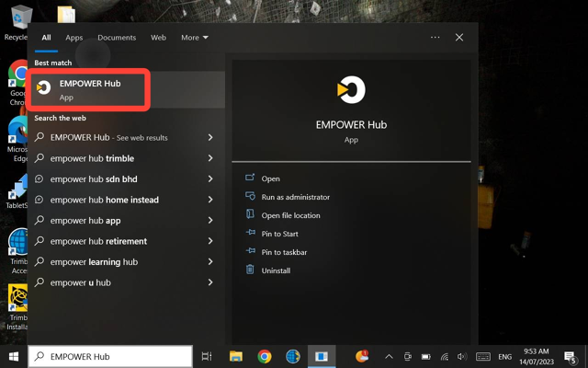Expand arrow for empower hub retirement
Image resolution: width=588 pixels, height=368 pixels.
(x=210, y=241)
